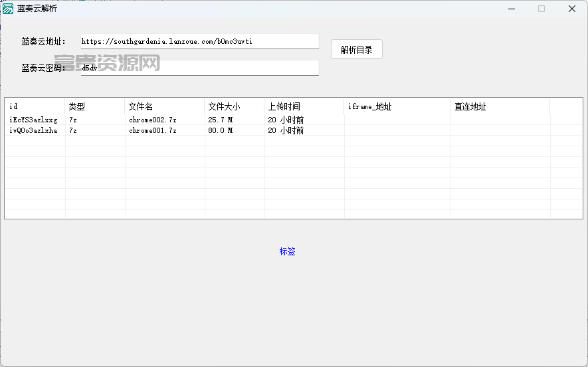
Task: Select row with id iEcYS3azlxxg
Action: click(294, 120)
